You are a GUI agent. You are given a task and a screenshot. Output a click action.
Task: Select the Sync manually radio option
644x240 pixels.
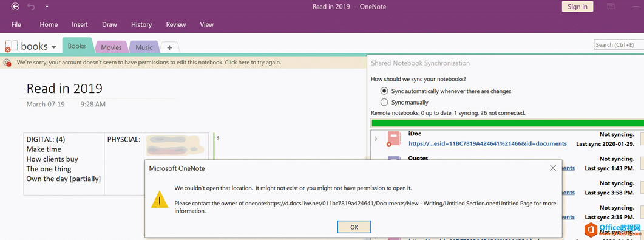384,102
